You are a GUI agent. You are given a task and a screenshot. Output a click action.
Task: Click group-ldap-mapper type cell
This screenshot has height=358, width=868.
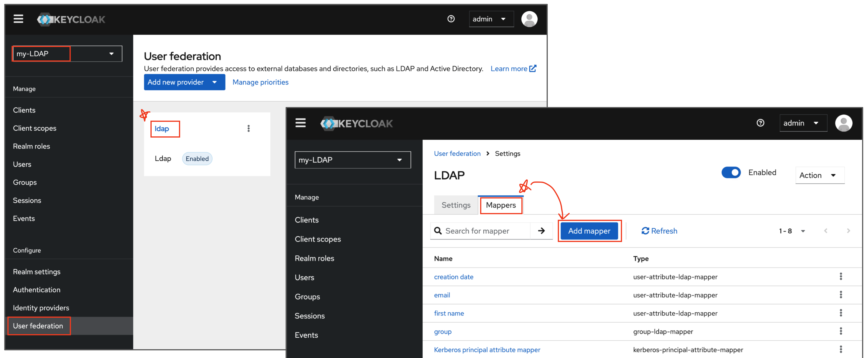coord(663,331)
